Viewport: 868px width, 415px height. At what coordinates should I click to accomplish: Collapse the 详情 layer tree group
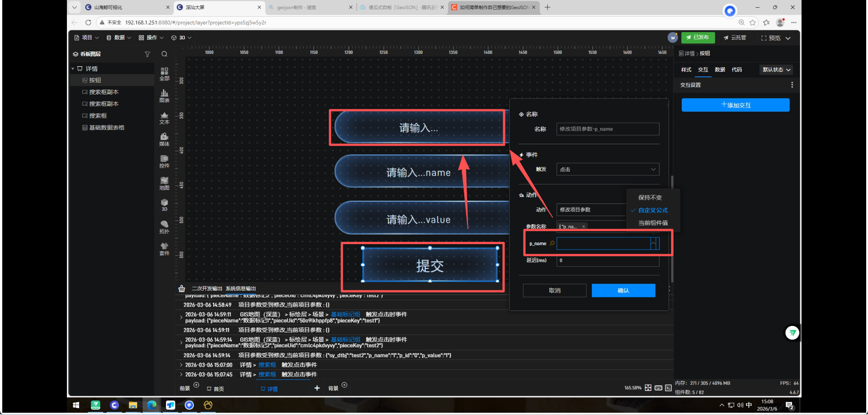[73, 69]
